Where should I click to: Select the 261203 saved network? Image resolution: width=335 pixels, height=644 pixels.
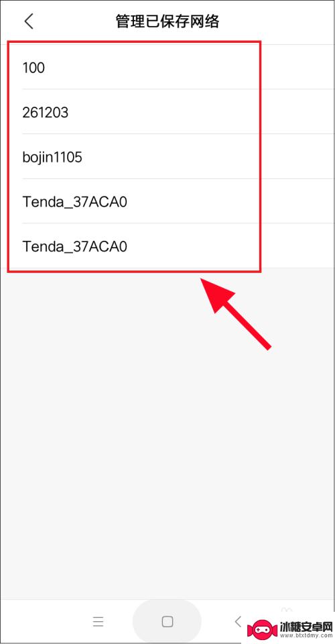pyautogui.click(x=167, y=112)
